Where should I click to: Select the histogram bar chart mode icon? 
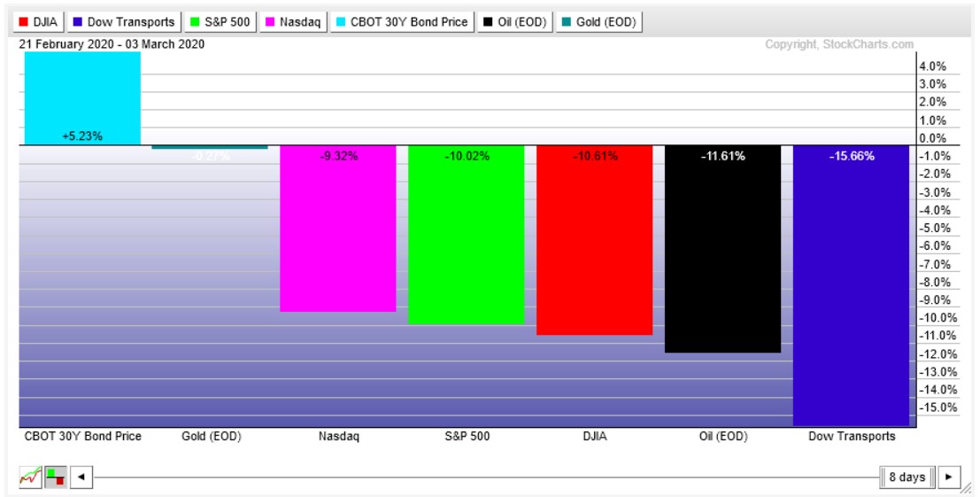point(55,478)
